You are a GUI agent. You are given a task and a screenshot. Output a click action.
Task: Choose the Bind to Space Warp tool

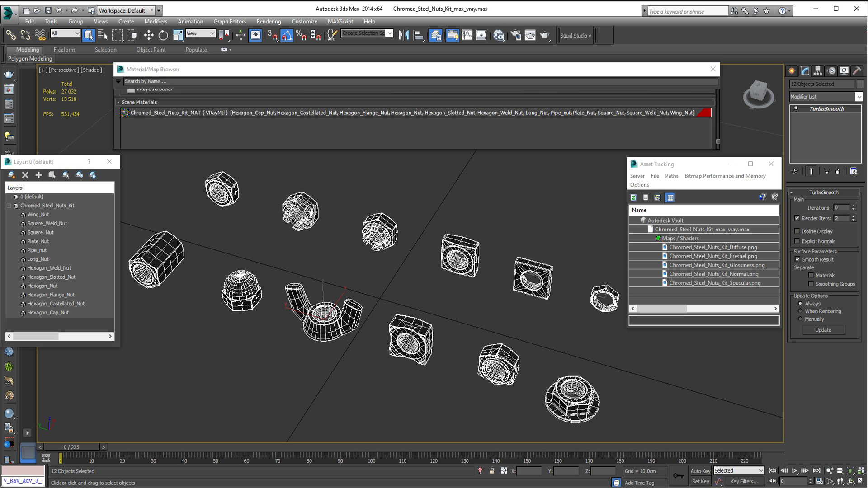click(40, 35)
